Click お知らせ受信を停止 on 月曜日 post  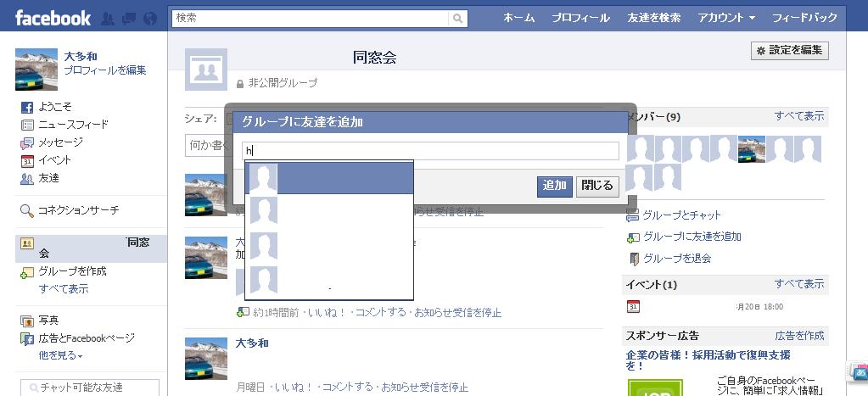(x=424, y=387)
